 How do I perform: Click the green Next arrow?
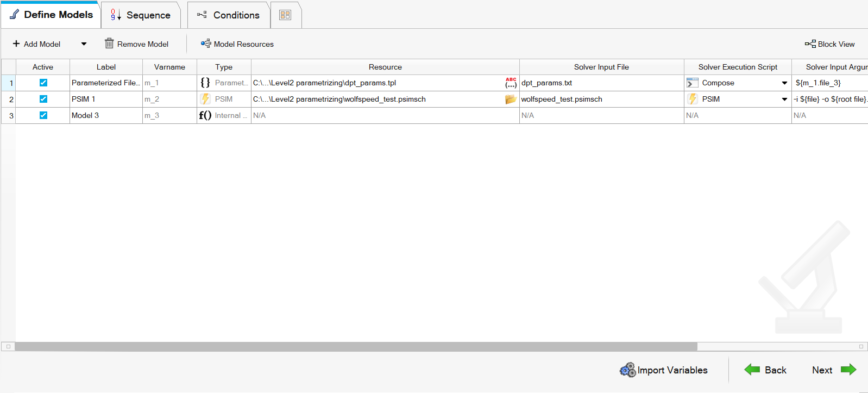click(x=848, y=370)
